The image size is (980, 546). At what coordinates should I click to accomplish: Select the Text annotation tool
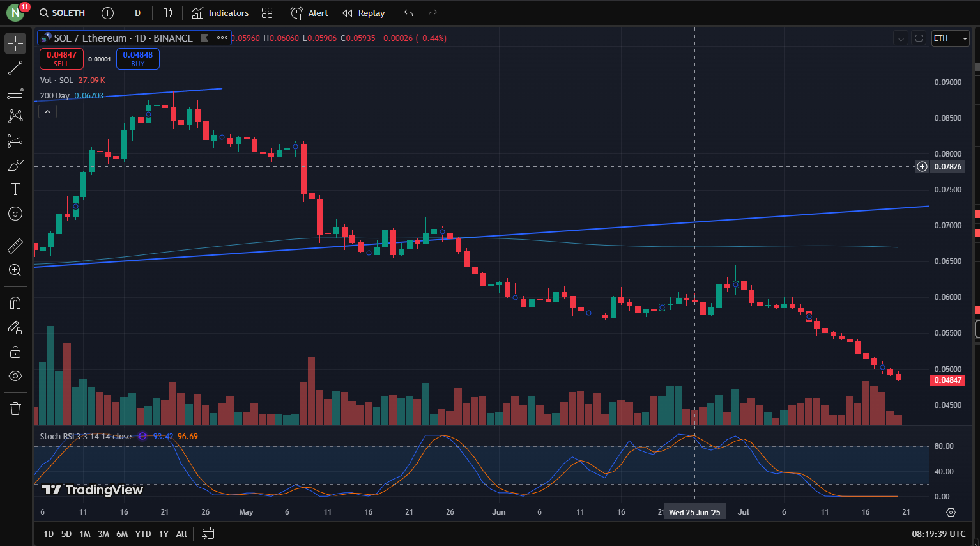(x=15, y=189)
